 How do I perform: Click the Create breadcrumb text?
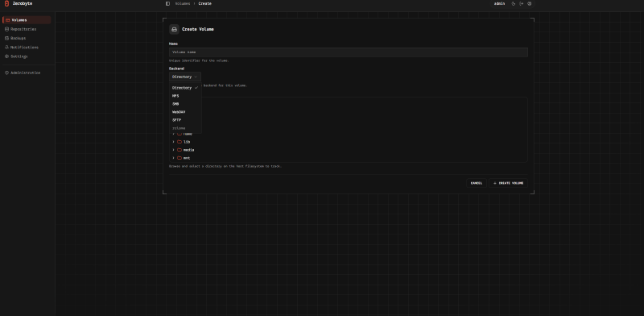(205, 4)
